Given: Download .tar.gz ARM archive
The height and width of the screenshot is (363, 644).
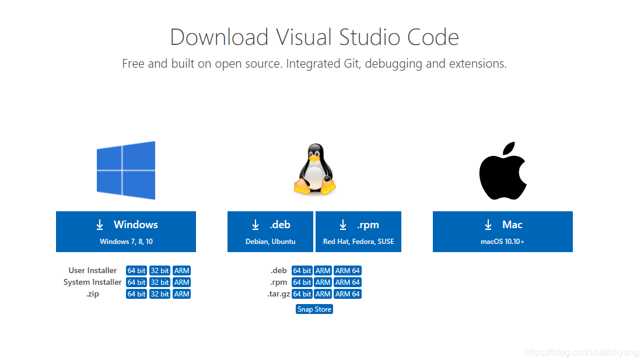Looking at the screenshot, I should [x=323, y=294].
